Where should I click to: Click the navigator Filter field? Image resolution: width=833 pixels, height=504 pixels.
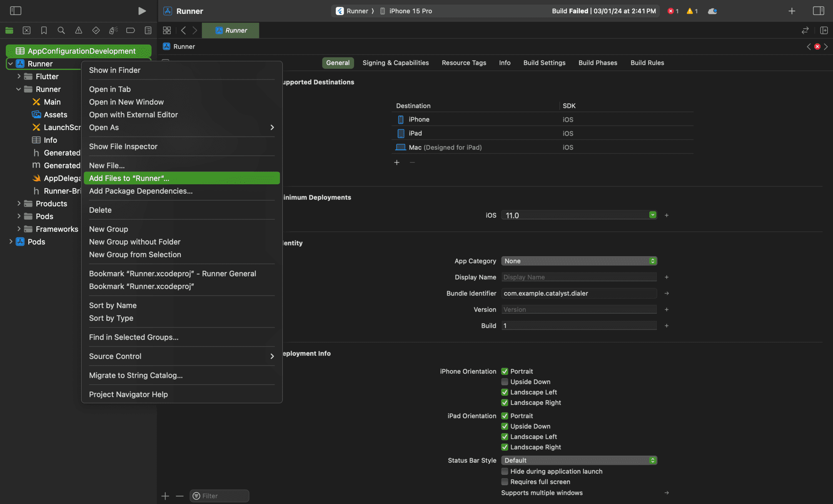point(219,496)
